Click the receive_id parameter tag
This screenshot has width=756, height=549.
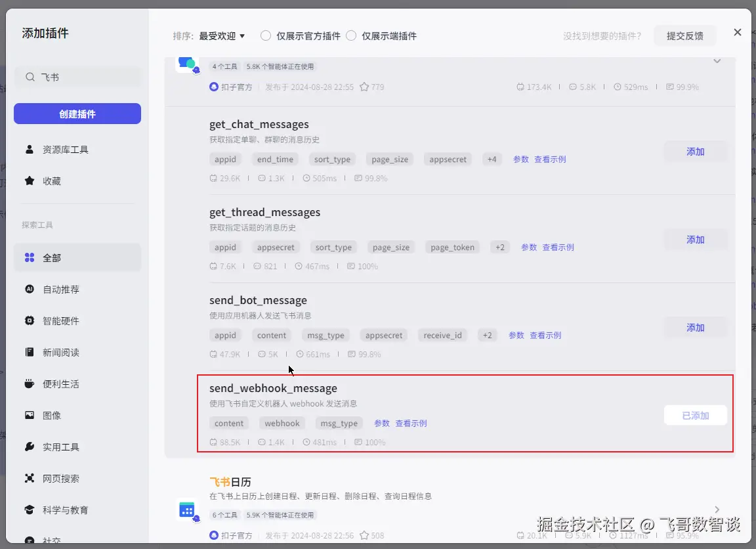(442, 336)
